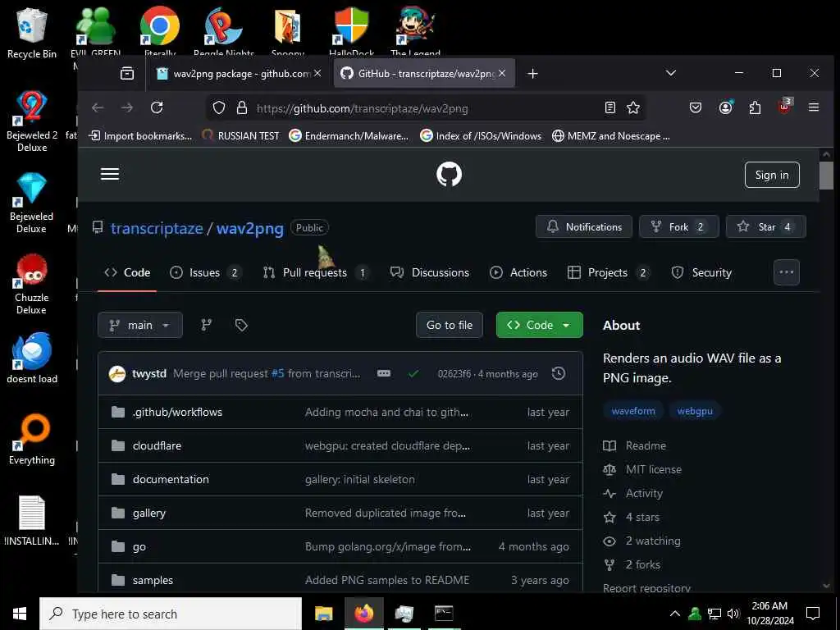Click the waveform topic tag
The width and height of the screenshot is (840, 630).
(633, 411)
